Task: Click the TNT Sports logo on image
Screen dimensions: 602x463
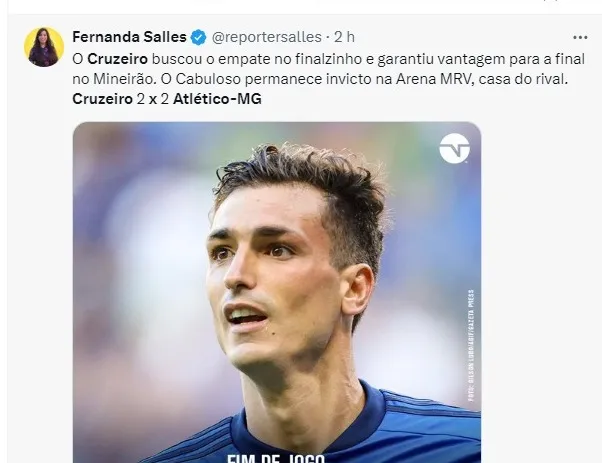Action: [x=454, y=149]
